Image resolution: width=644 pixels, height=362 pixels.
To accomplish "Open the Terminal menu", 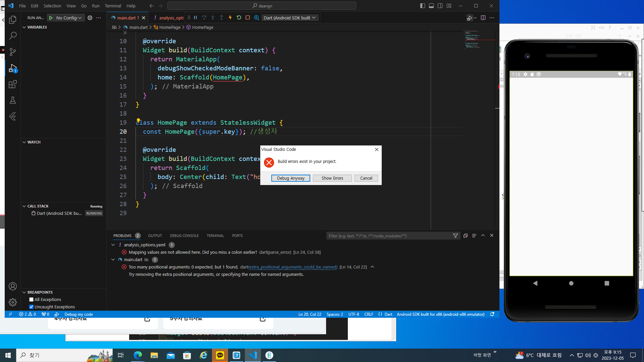I will click(113, 6).
